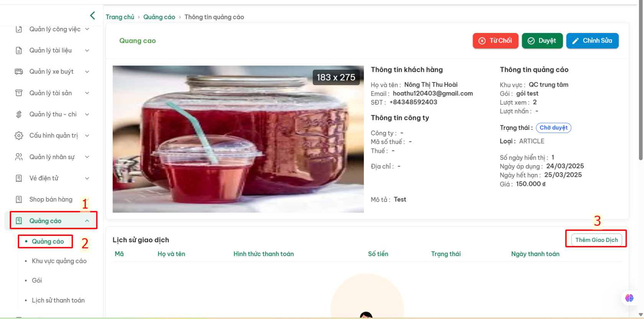The height and width of the screenshot is (319, 644).
Task: Collapse the sidebar with the back arrow
Action: (x=92, y=15)
